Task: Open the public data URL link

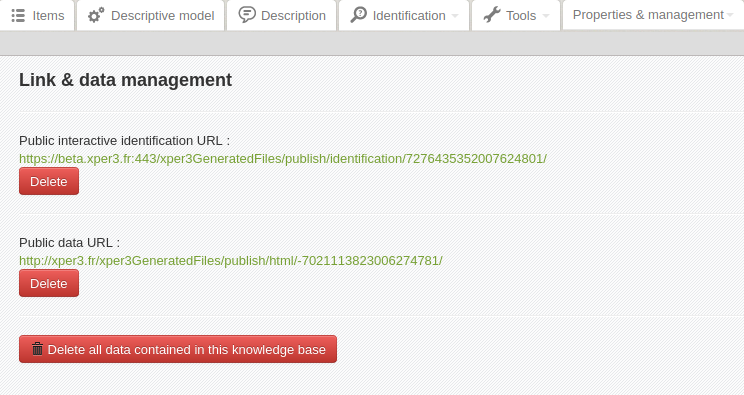Action: (x=231, y=261)
